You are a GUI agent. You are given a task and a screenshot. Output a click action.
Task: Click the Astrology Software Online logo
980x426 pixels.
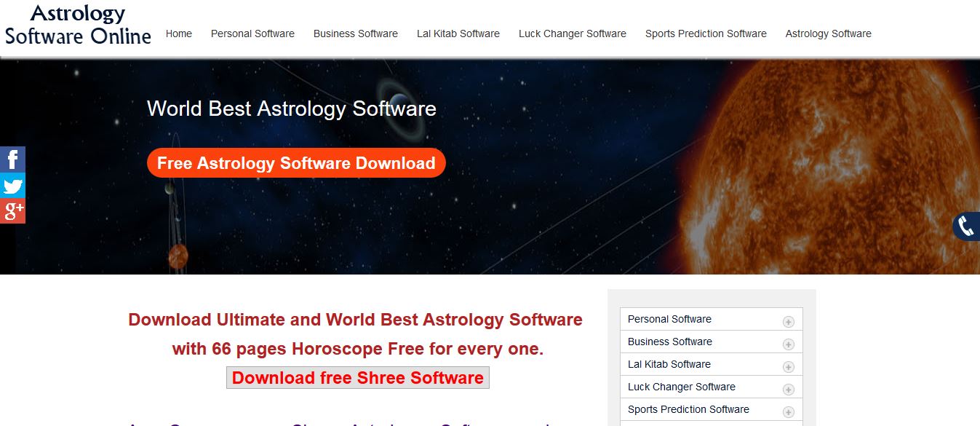point(78,25)
